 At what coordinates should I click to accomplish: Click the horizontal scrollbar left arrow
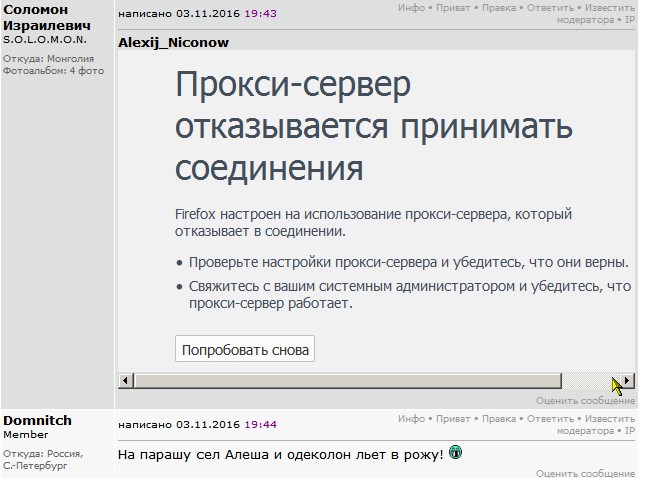point(126,380)
